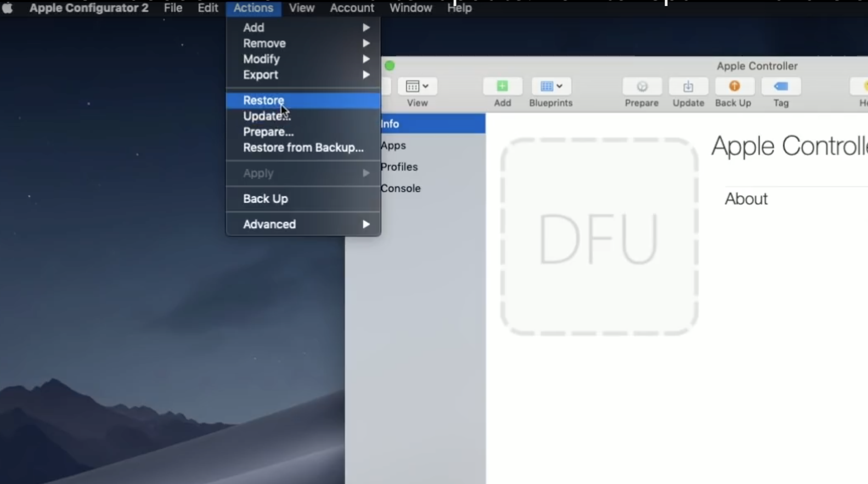Click the Apple Controller window title

(757, 66)
